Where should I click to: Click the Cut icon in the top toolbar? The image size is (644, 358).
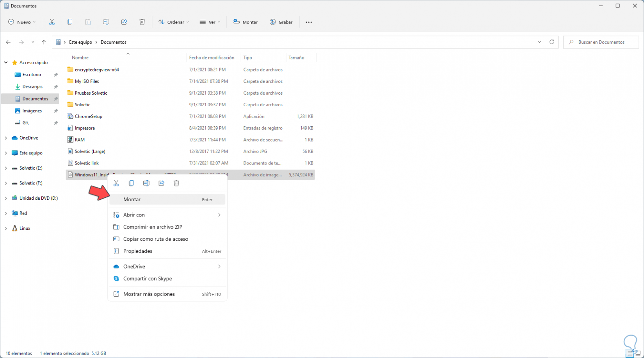[52, 22]
